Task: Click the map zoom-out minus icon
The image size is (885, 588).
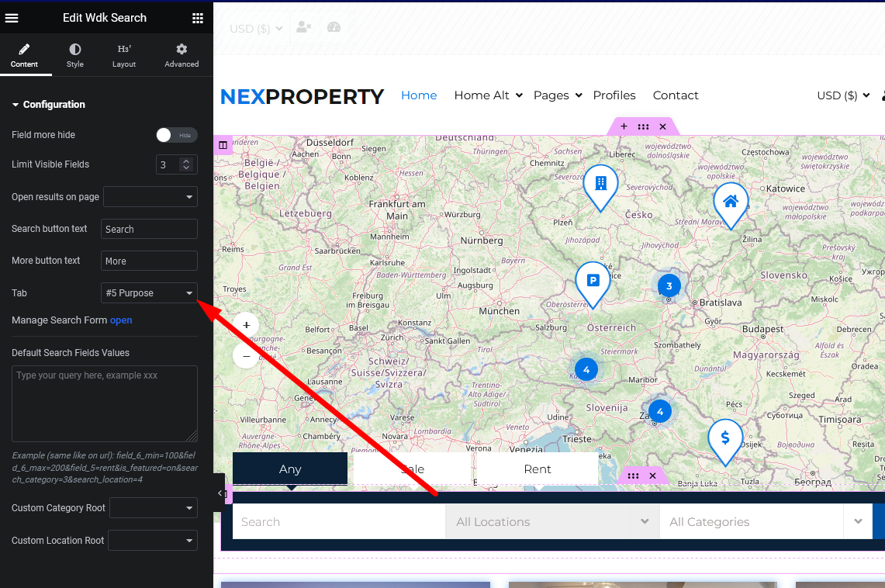Action: tap(246, 355)
